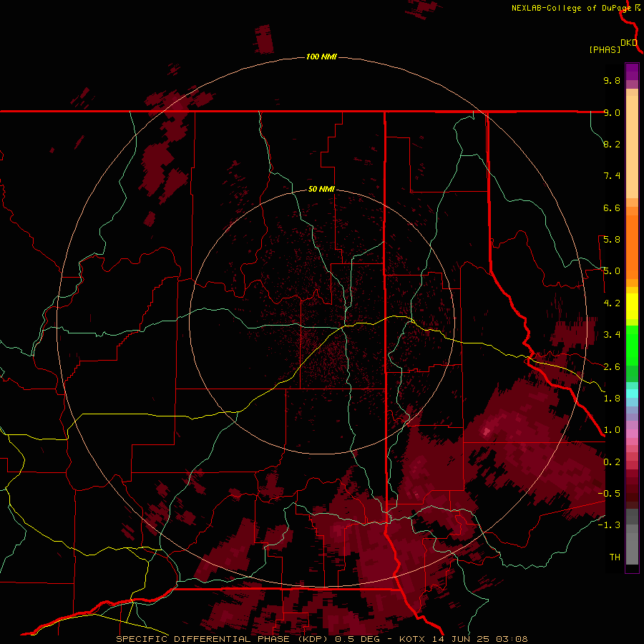Click the KOTX station identifier in the caption

pyautogui.click(x=413, y=639)
